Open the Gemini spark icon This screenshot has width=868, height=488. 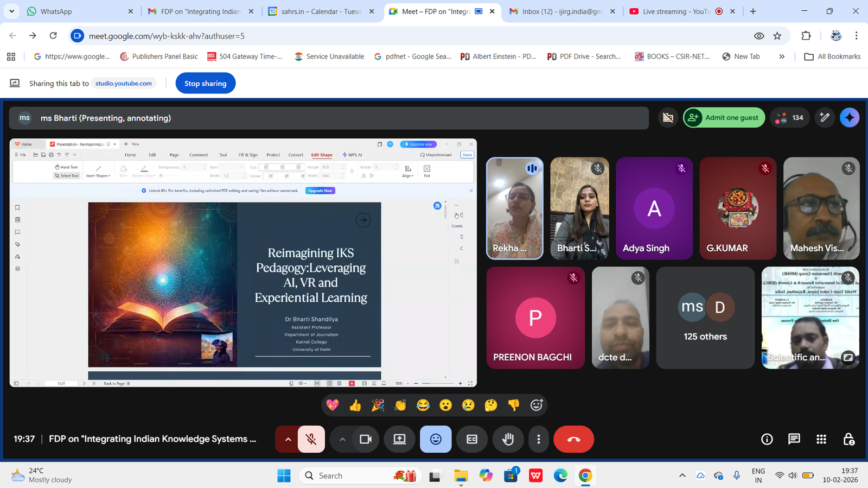[849, 118]
